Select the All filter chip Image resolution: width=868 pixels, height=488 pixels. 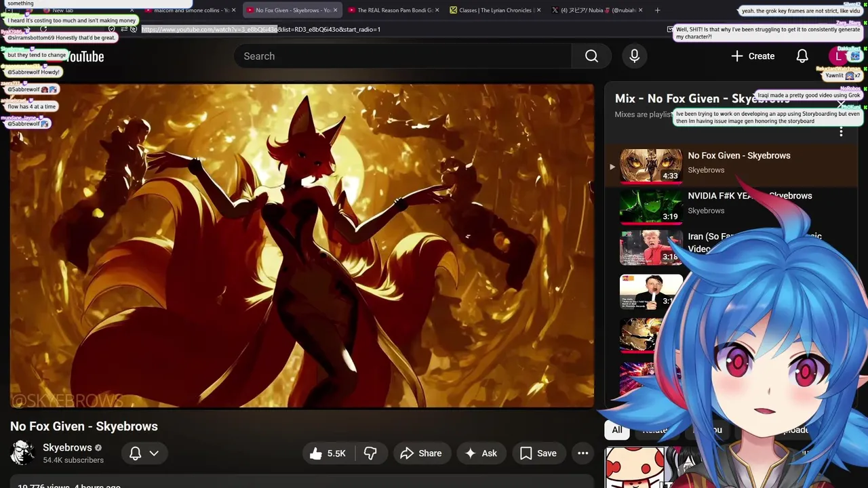616,430
